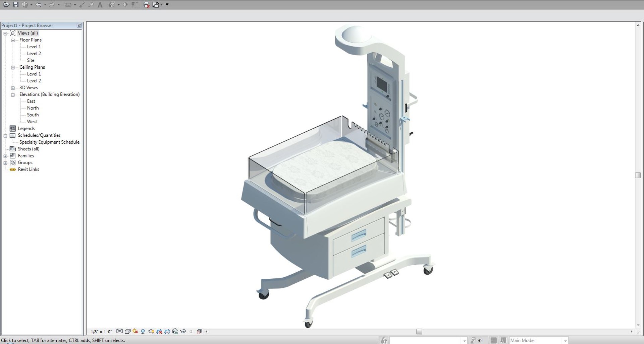The height and width of the screenshot is (344, 644).
Task: Click the Redo arrow icon
Action: tap(52, 4)
